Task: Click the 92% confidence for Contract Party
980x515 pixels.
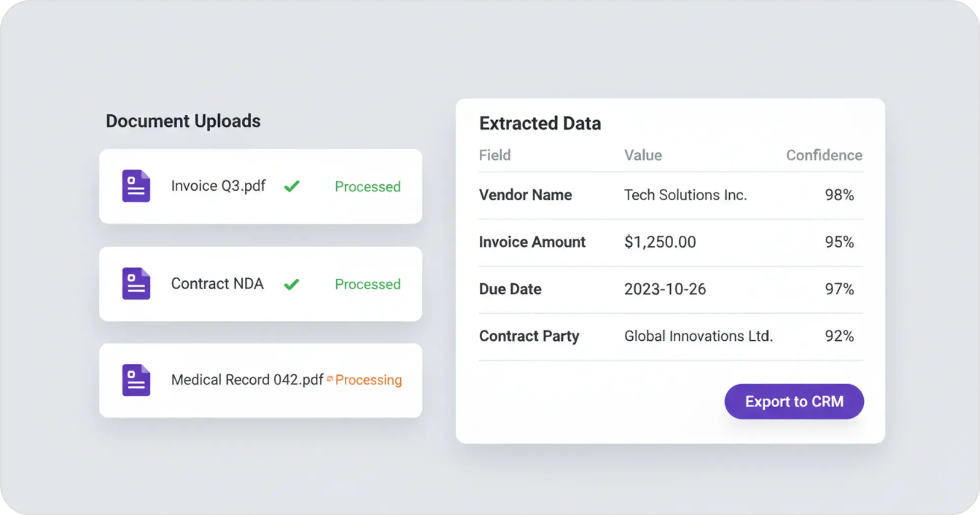Action: tap(839, 336)
